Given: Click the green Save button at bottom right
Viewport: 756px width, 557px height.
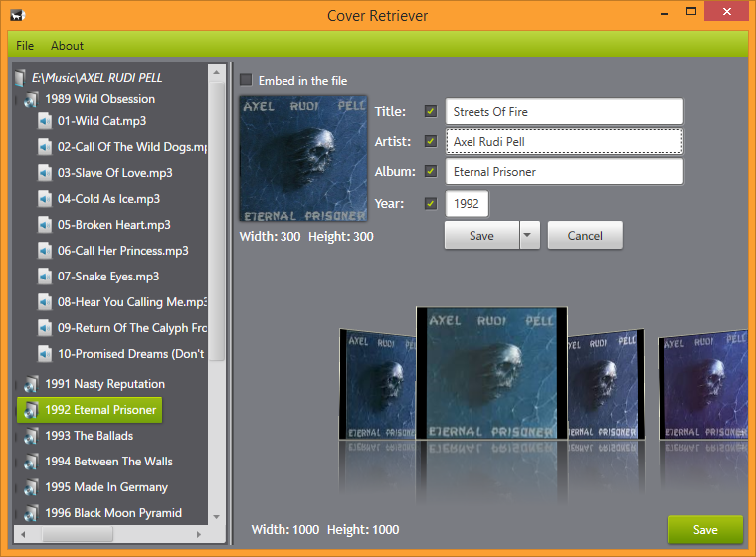Looking at the screenshot, I should coord(705,529).
